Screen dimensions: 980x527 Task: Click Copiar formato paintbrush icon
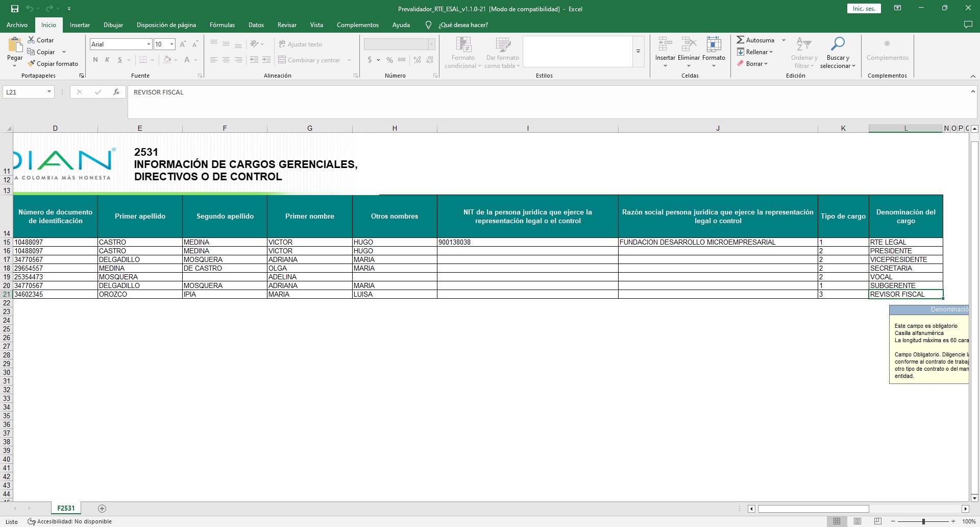tap(32, 64)
